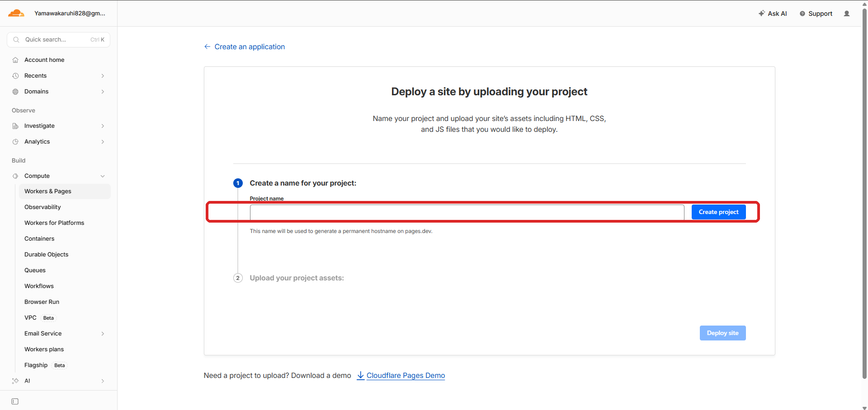Screen dimensions: 868x410
Task: Click the Quick search magnifier icon
Action: click(16, 40)
